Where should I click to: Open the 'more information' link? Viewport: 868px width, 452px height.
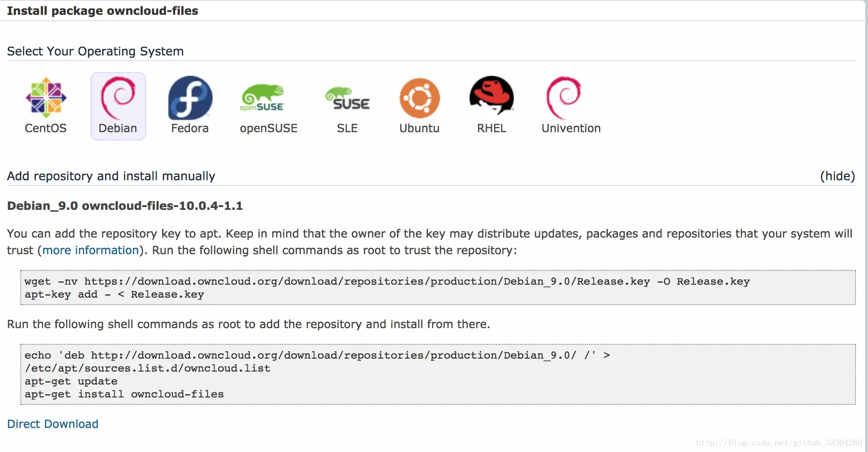[x=91, y=250]
